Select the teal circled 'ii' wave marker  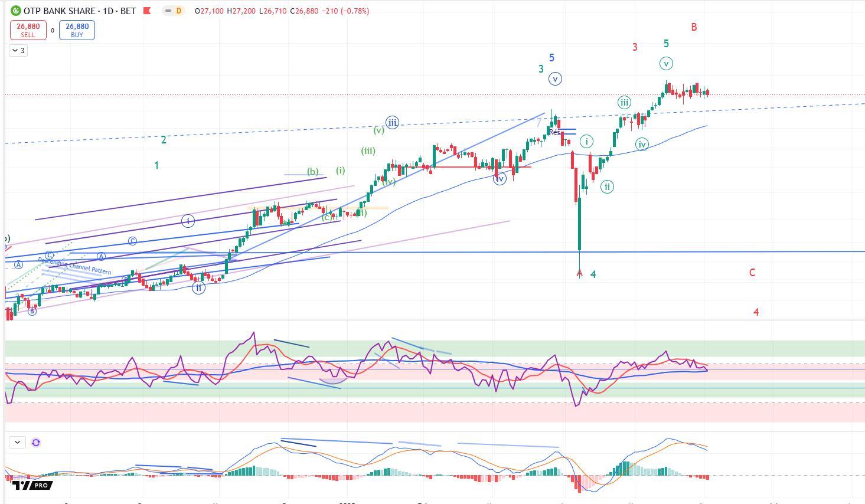607,187
